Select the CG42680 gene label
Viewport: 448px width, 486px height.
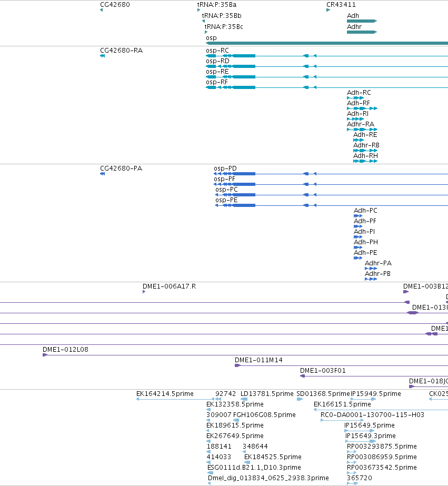[115, 5]
